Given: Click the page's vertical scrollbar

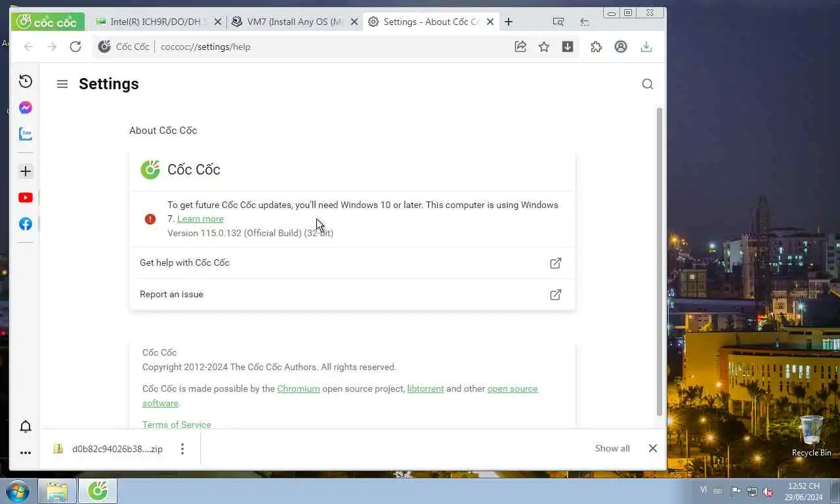Looking at the screenshot, I should 660,262.
